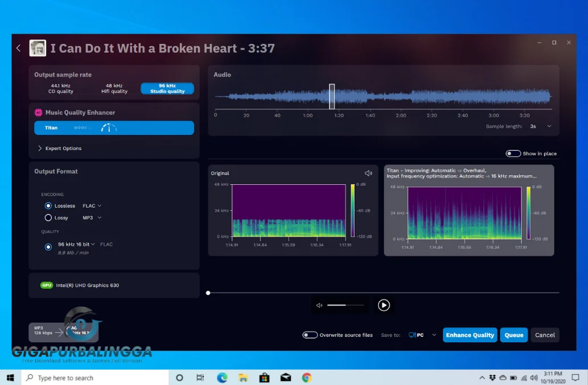588x385 pixels.
Task: Select Lossless encoding radio button
Action: [48, 206]
